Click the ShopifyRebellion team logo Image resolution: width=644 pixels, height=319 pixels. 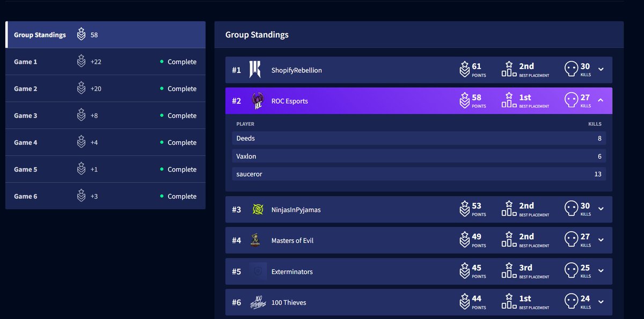(255, 70)
